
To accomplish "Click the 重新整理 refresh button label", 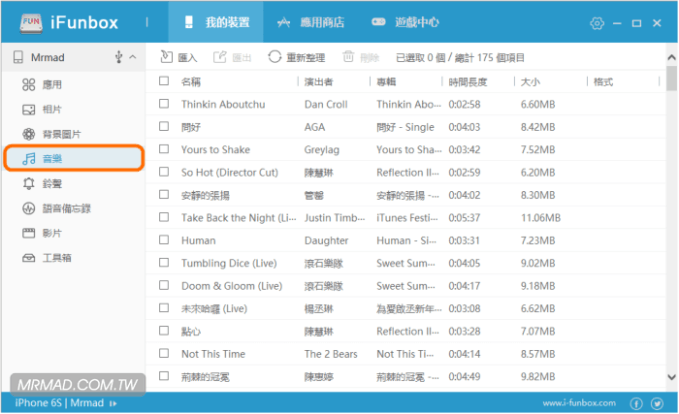I will tap(306, 58).
